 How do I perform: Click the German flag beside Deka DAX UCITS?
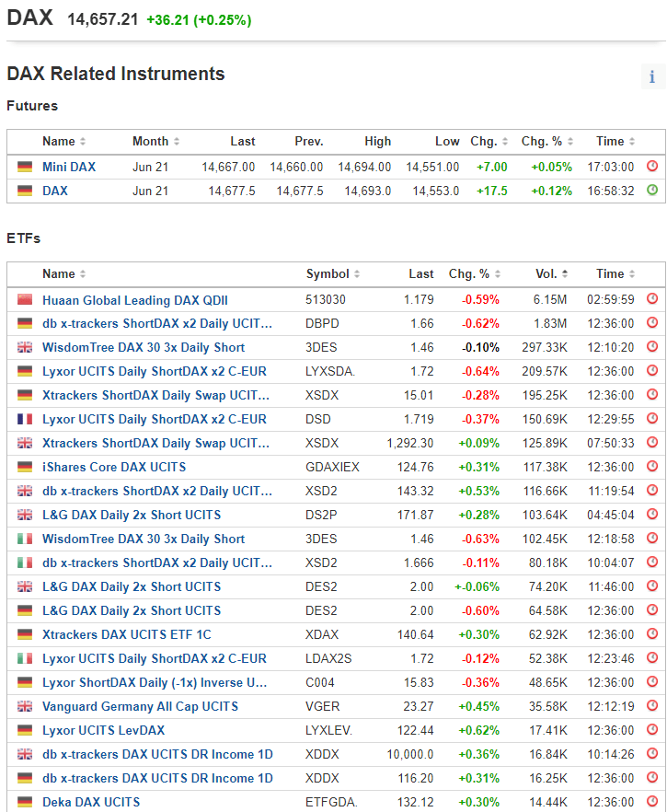tap(25, 802)
